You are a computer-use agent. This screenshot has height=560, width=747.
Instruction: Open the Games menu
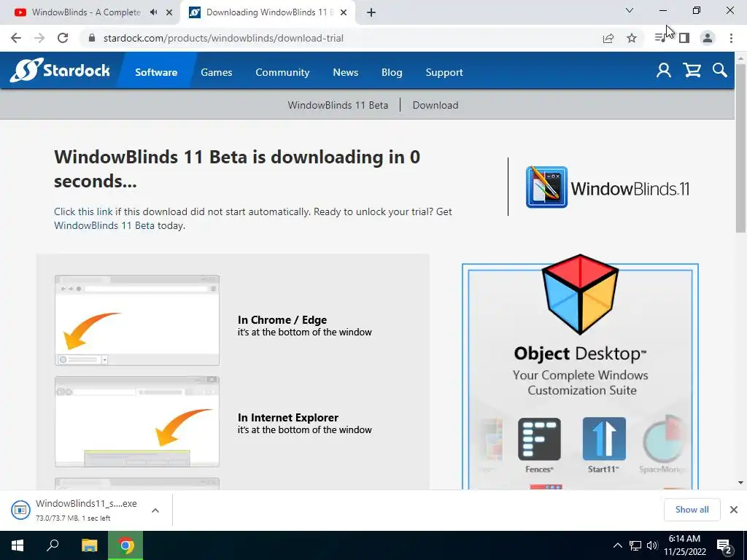point(216,72)
